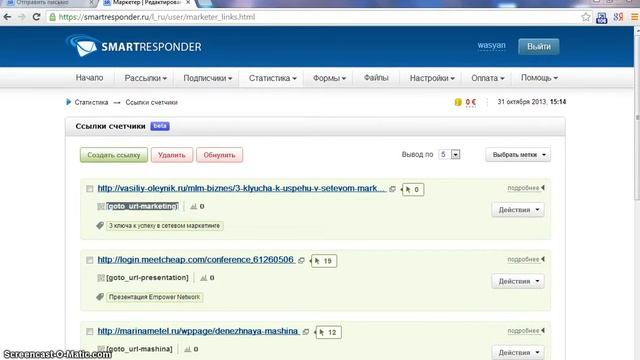
Task: Click stats chart icon next to goto_url-marketing
Action: pos(193,207)
